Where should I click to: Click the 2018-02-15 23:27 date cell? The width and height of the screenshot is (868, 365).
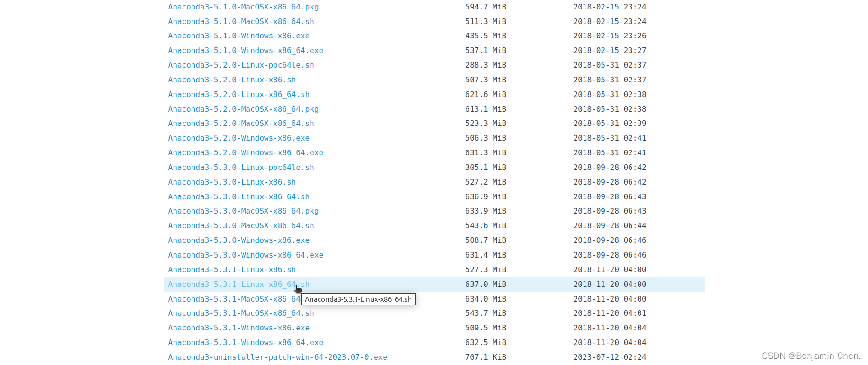pyautogui.click(x=610, y=51)
